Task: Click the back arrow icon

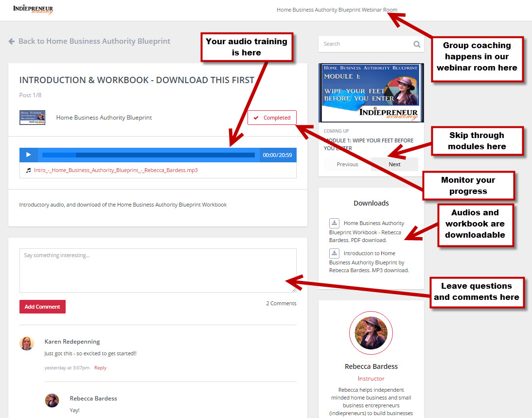Action: click(x=12, y=41)
